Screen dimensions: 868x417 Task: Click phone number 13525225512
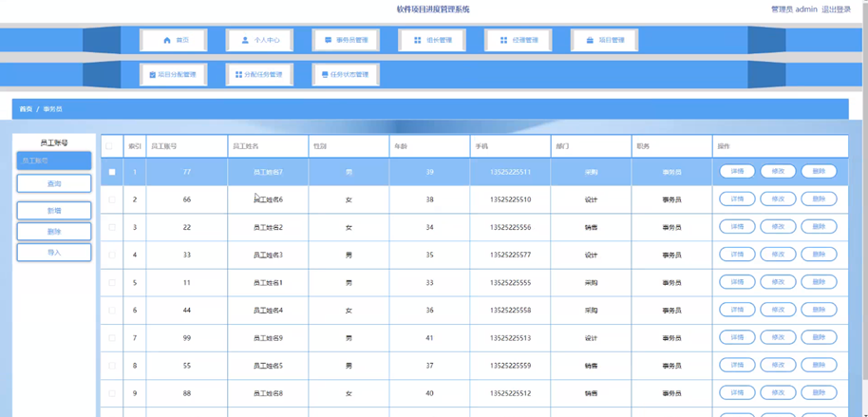pos(510,393)
